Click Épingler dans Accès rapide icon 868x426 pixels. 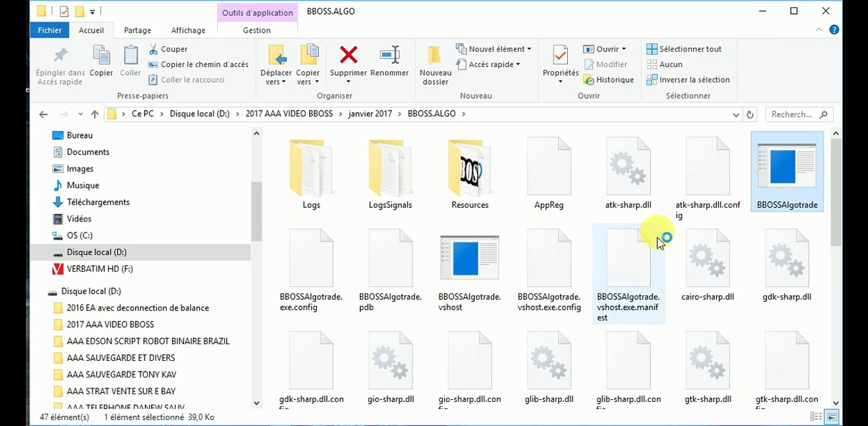coord(60,56)
